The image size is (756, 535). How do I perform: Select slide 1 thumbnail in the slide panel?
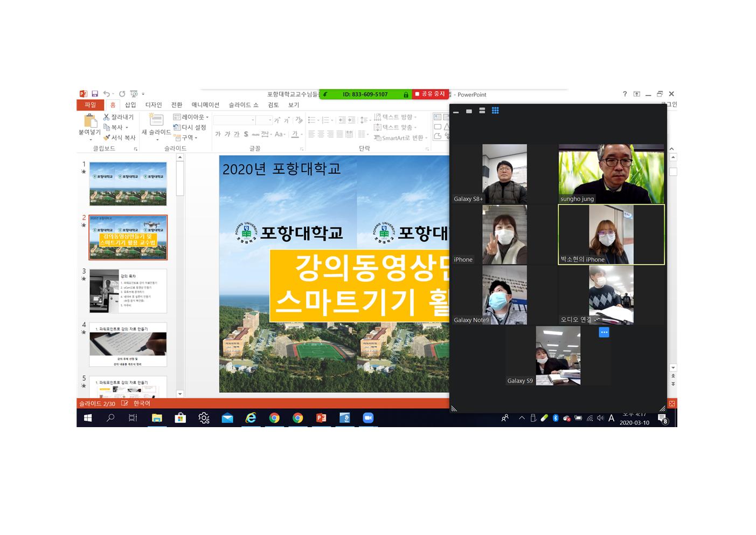coord(128,184)
